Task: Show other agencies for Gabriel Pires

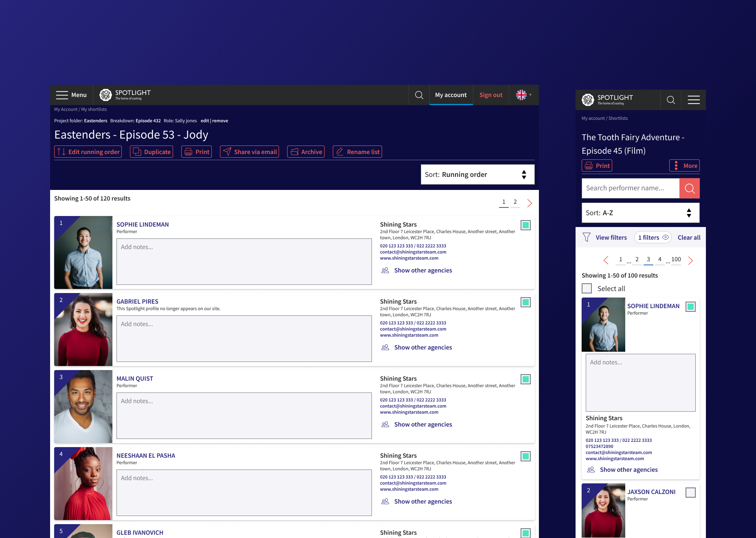Action: 417,347
